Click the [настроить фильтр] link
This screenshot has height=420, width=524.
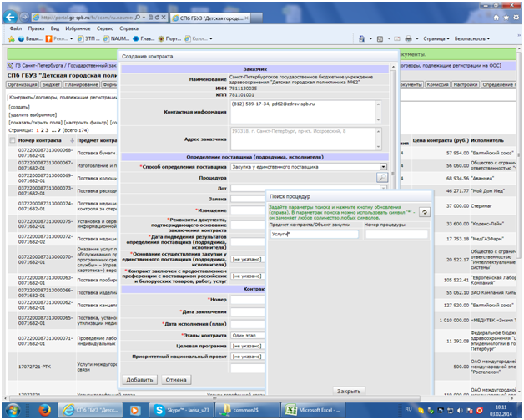click(86, 123)
